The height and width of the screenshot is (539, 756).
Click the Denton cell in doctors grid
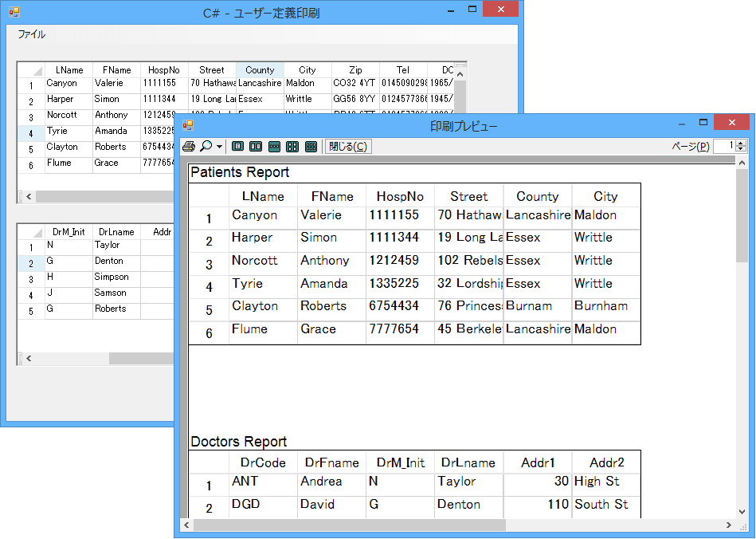pos(116,263)
